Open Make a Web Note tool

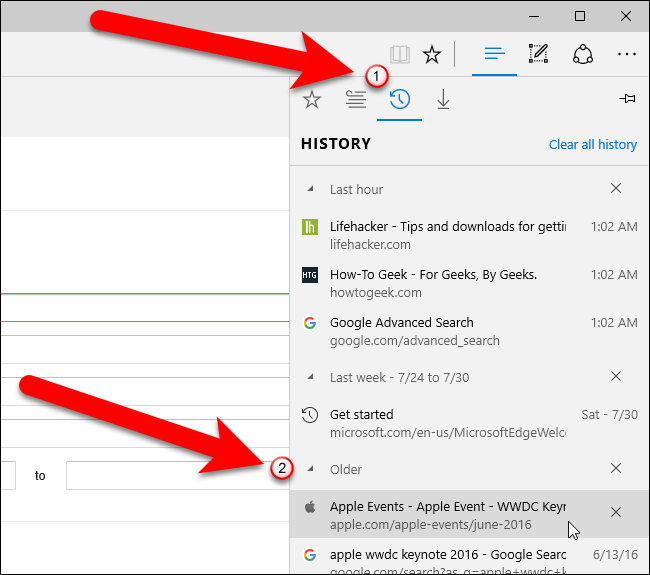[x=538, y=54]
